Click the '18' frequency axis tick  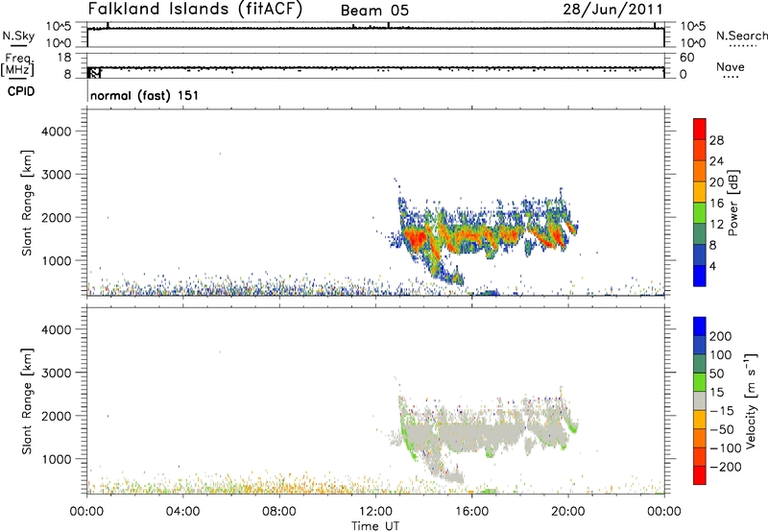coord(64,58)
